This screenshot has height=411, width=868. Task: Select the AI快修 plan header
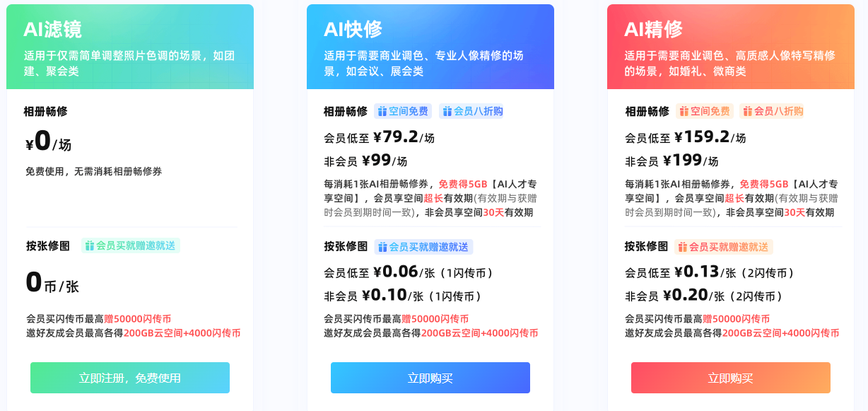tap(430, 47)
